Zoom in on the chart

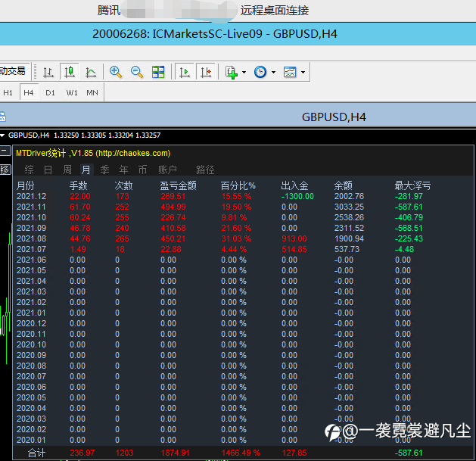[x=116, y=72]
